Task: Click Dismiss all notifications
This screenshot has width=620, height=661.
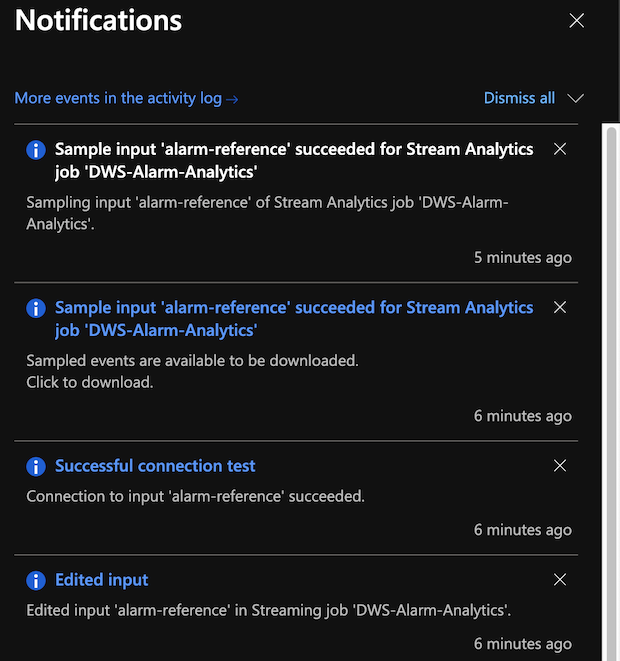Action: (519, 98)
